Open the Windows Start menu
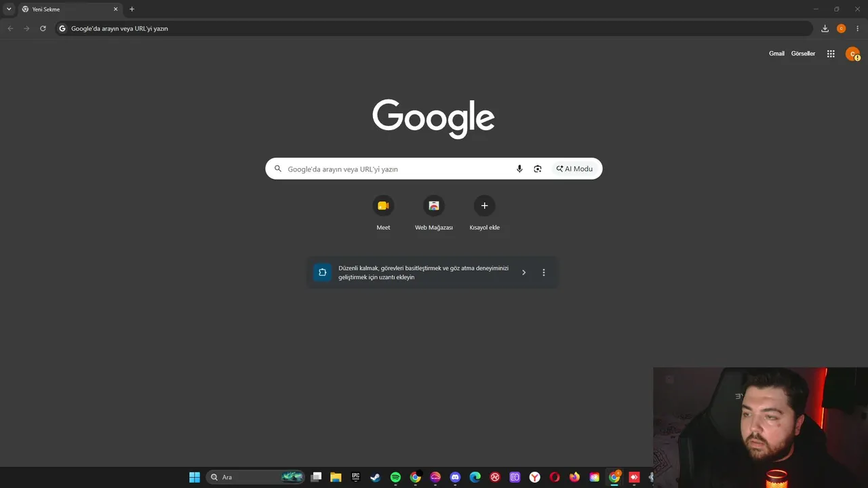Viewport: 868px width, 488px height. 195,477
